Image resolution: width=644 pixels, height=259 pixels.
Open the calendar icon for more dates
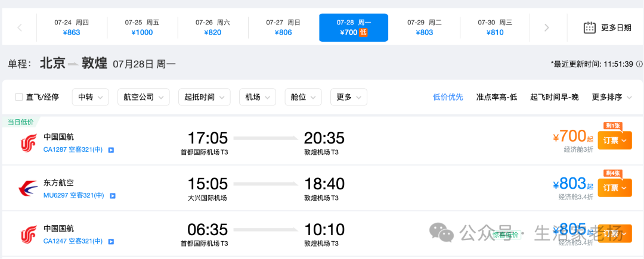[590, 28]
